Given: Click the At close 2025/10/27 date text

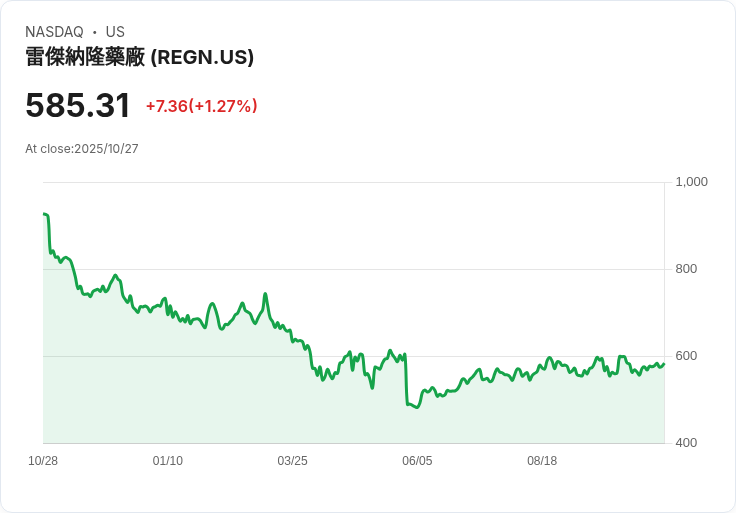Looking at the screenshot, I should click(82, 149).
